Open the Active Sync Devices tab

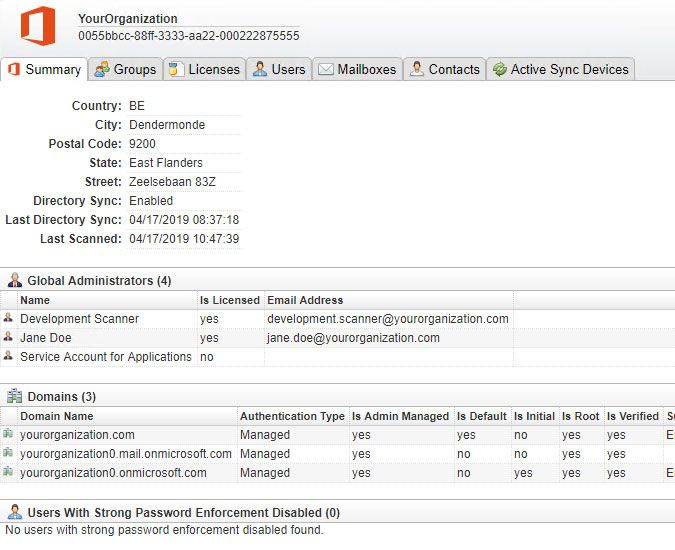pos(560,69)
